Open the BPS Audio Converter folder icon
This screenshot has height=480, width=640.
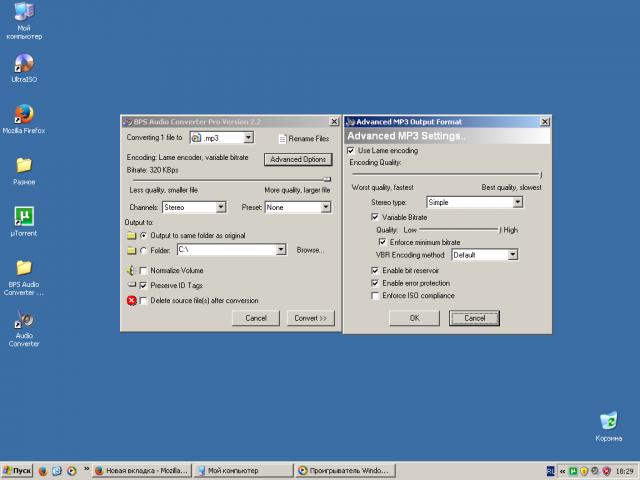[24, 268]
